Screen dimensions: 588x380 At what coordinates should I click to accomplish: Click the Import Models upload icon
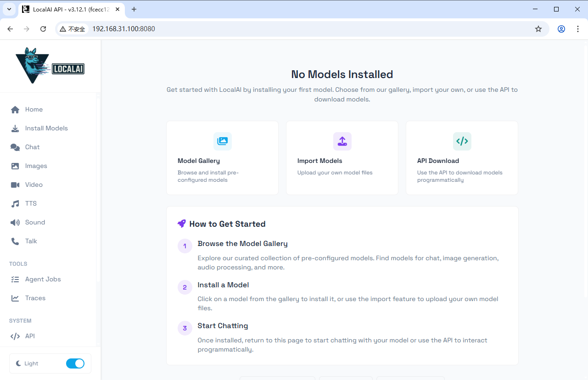[x=342, y=141]
